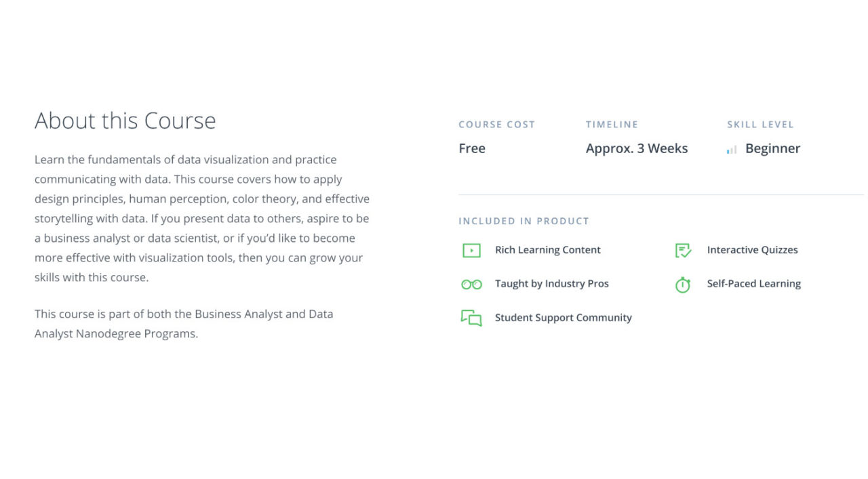
Task: Click the Taught by Industry Pros glasses icon
Action: click(471, 285)
